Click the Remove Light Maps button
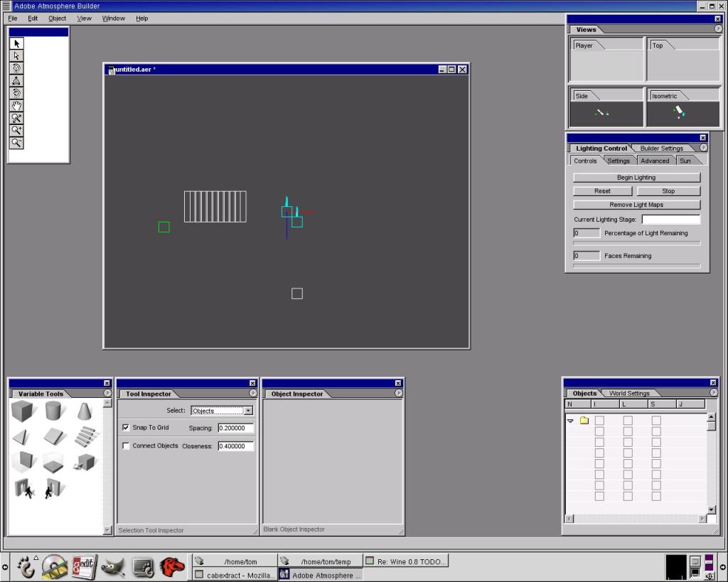This screenshot has height=582, width=728. (x=636, y=205)
